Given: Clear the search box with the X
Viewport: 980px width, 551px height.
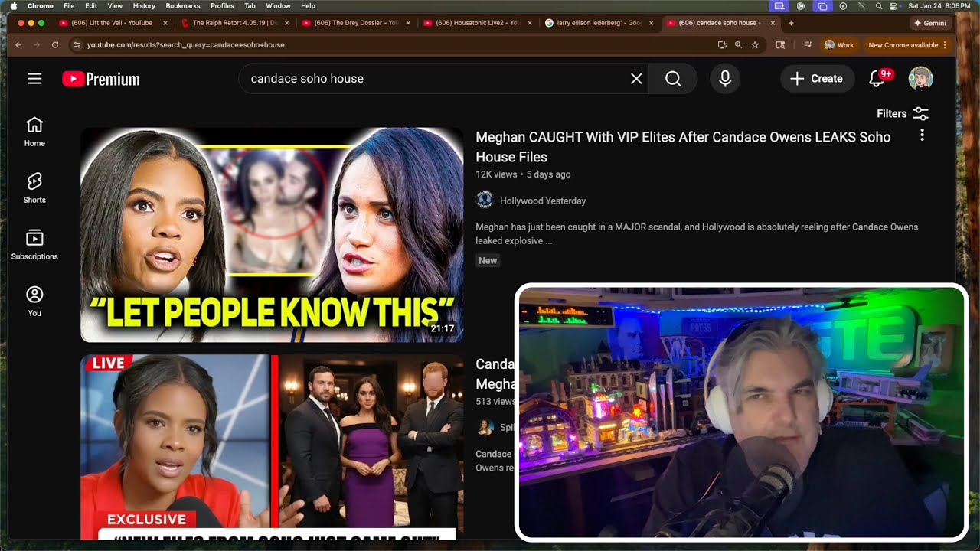Looking at the screenshot, I should coord(636,79).
